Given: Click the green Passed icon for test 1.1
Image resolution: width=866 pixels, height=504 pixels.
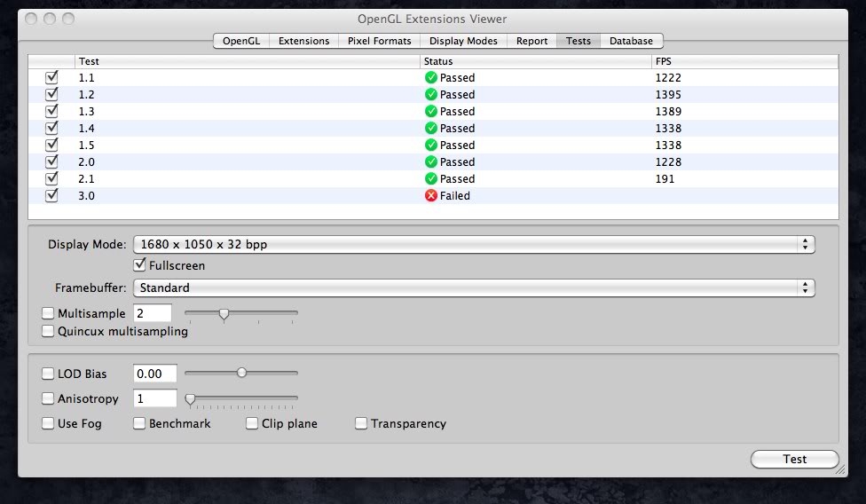Looking at the screenshot, I should 431,78.
